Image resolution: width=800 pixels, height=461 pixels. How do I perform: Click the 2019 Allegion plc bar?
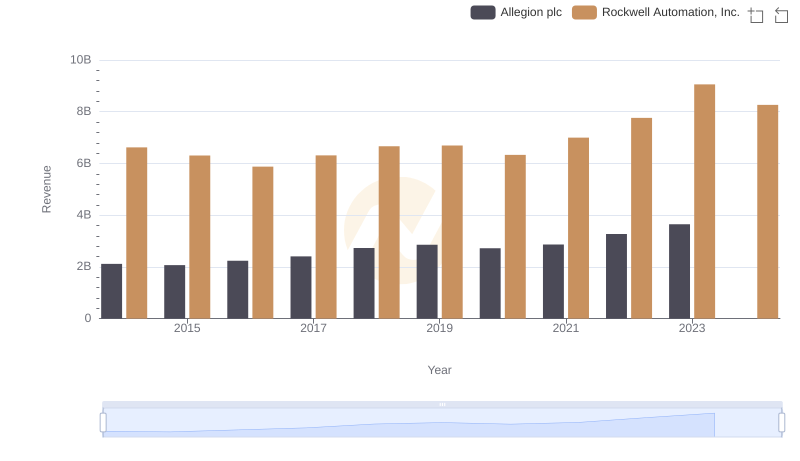[427, 282]
